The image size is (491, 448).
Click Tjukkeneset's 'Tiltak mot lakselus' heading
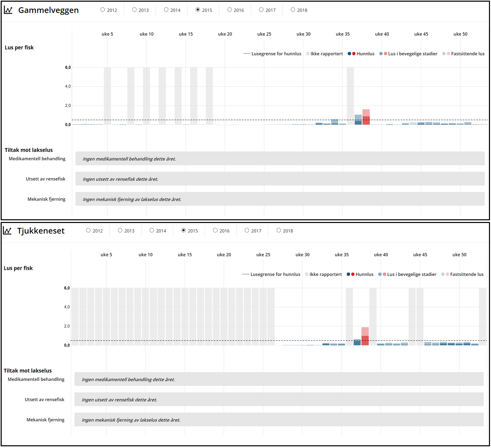[x=28, y=371]
